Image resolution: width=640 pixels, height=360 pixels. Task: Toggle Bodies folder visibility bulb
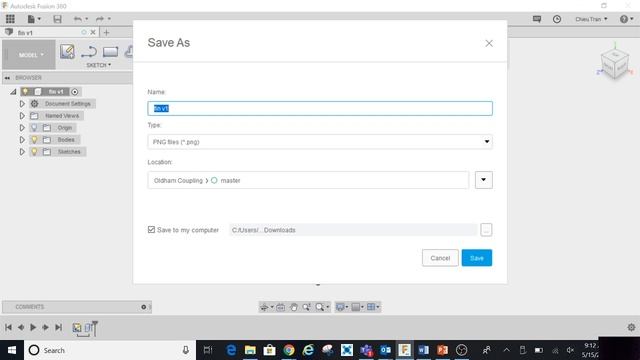[34, 140]
